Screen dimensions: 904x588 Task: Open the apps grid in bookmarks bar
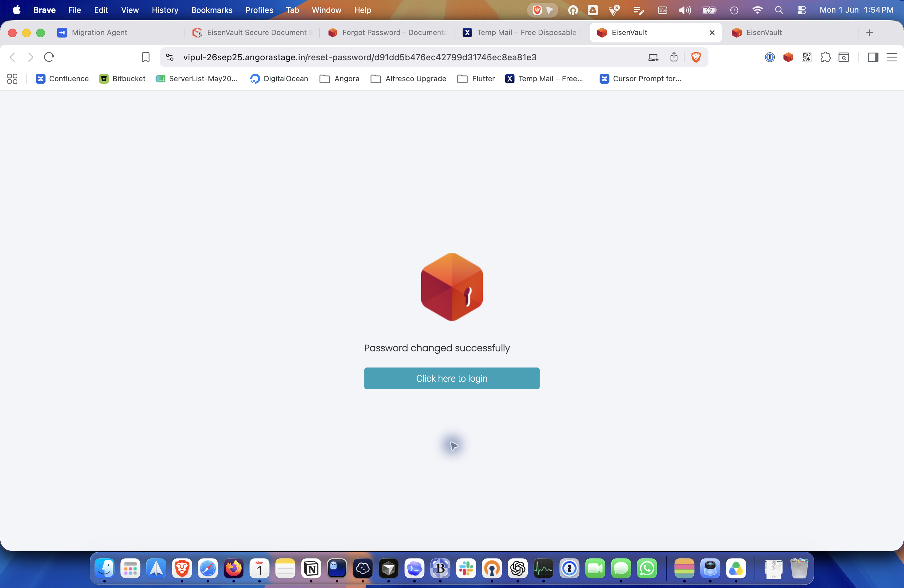click(12, 79)
